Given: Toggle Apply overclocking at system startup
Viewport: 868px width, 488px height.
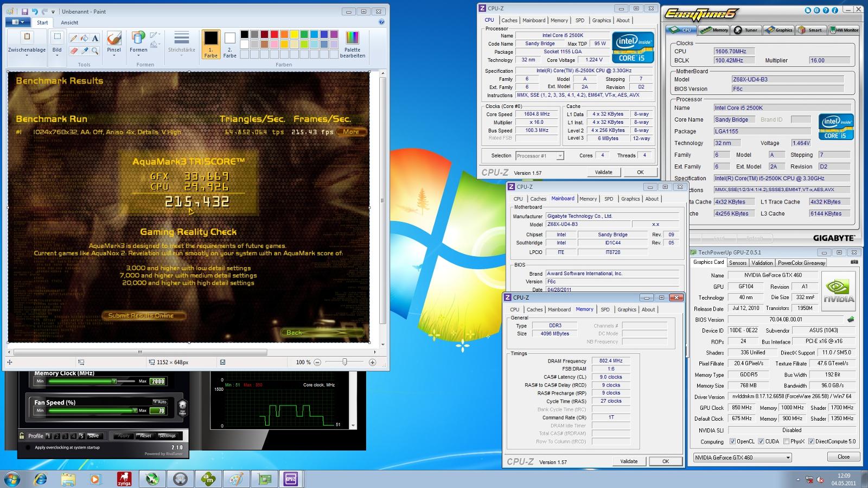Looking at the screenshot, I should click(28, 448).
